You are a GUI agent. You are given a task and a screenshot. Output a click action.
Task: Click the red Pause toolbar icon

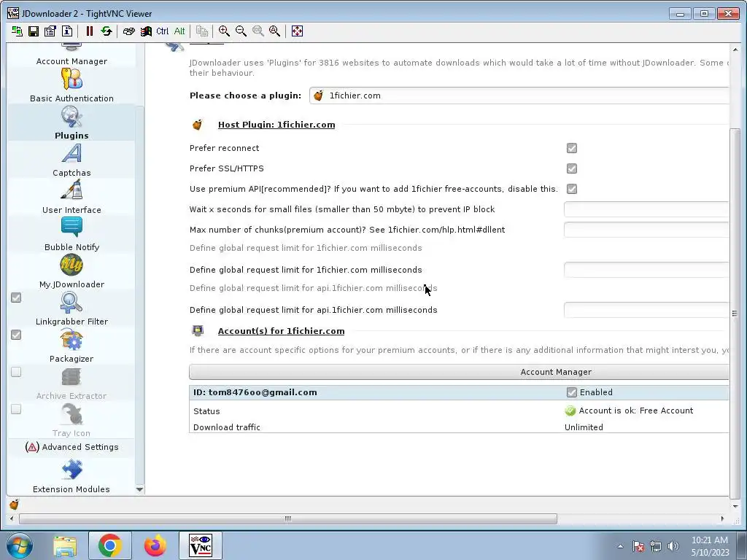89,31
